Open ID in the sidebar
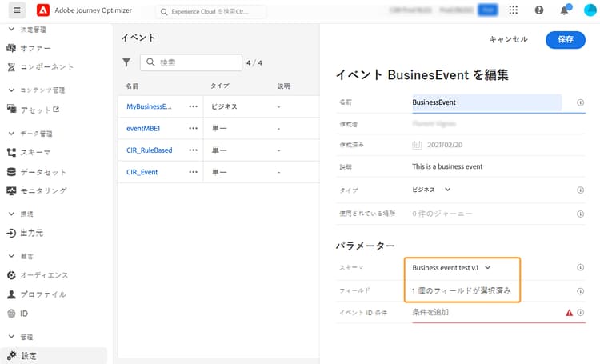Image resolution: width=600 pixels, height=364 pixels. [24, 314]
